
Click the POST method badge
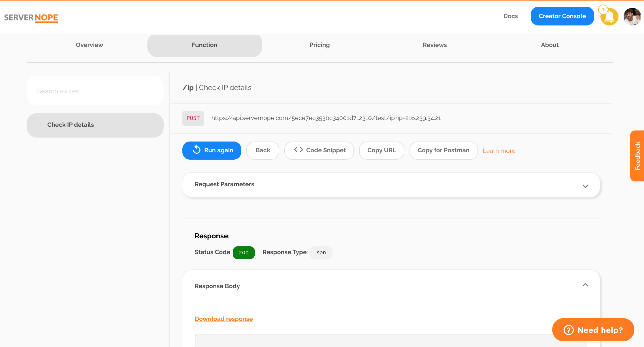(193, 118)
